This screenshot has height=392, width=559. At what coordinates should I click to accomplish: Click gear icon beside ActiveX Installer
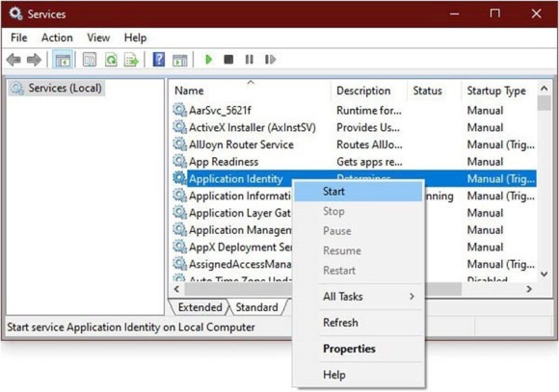180,127
